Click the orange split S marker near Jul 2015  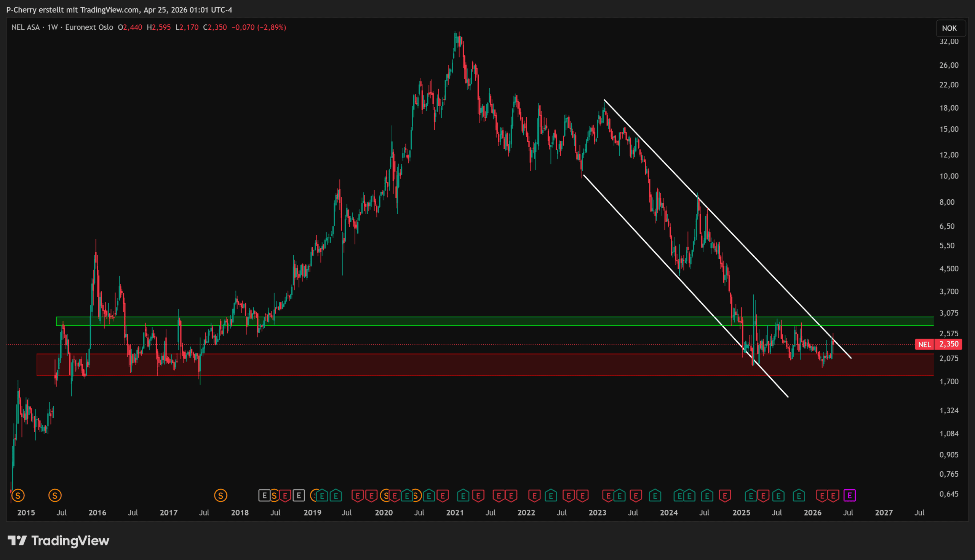(55, 495)
